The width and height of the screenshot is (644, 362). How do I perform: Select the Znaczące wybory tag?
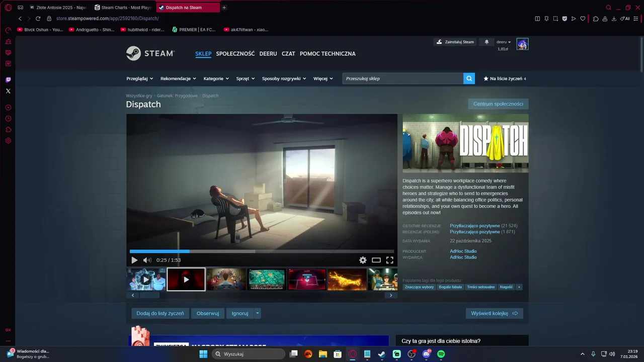(419, 287)
